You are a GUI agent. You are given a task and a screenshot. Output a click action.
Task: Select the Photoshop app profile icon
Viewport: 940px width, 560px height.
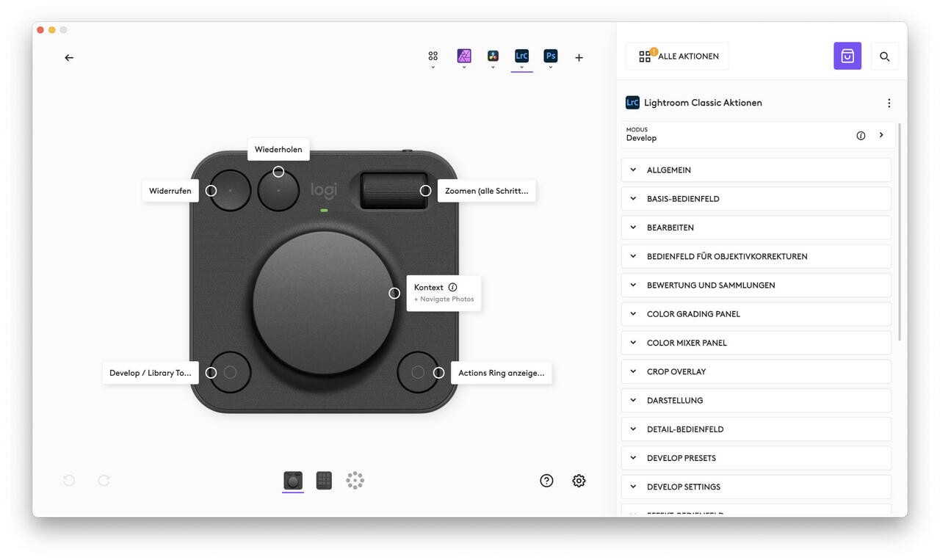click(550, 56)
